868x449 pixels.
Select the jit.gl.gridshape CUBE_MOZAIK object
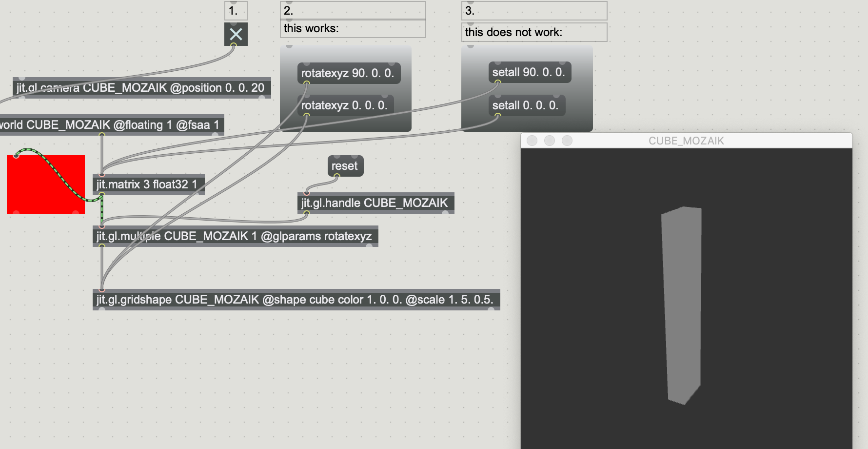(x=295, y=300)
